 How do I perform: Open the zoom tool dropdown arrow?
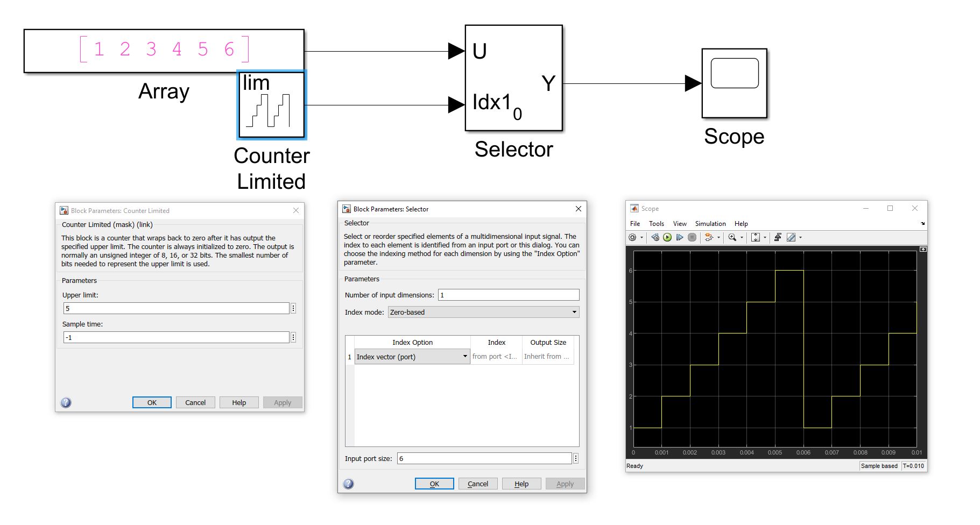click(742, 237)
